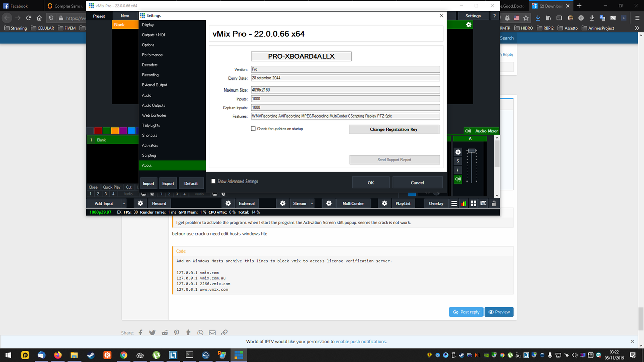Open the MultiCorder settings gear
644x362 pixels.
329,203
